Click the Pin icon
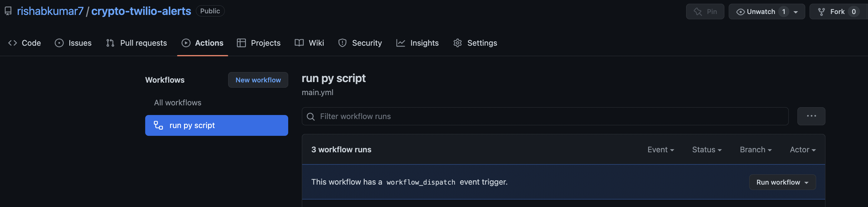This screenshot has width=868, height=207. (698, 12)
